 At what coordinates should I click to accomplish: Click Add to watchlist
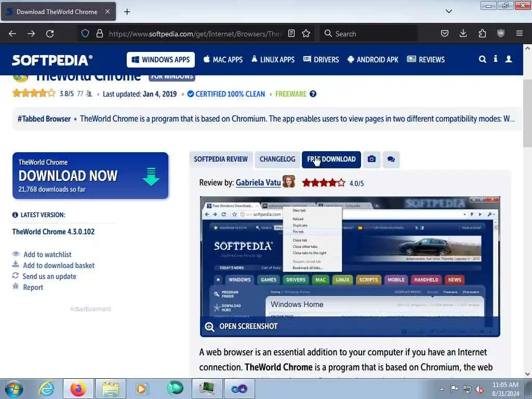[x=47, y=255]
